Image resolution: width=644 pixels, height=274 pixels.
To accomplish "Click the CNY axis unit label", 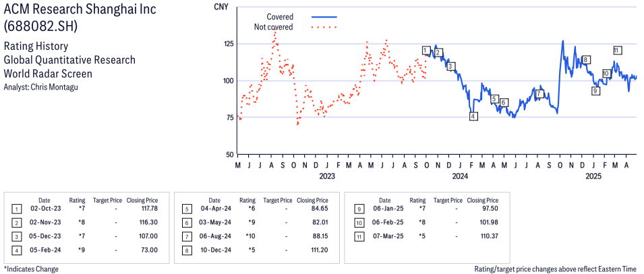I will (222, 7).
